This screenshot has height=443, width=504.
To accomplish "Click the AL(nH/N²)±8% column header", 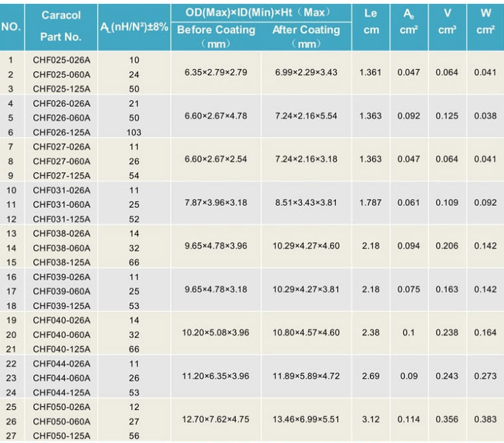I will point(134,27).
